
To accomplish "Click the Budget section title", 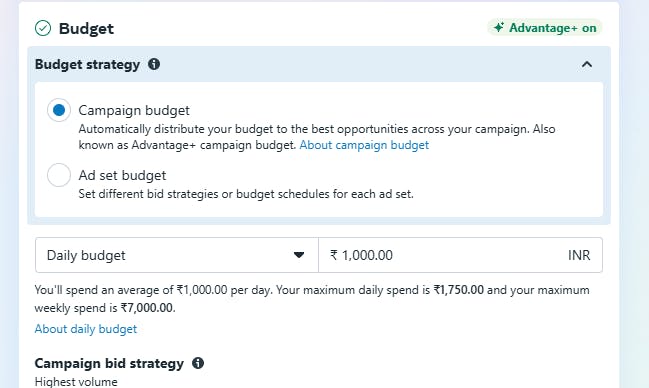I will [86, 29].
